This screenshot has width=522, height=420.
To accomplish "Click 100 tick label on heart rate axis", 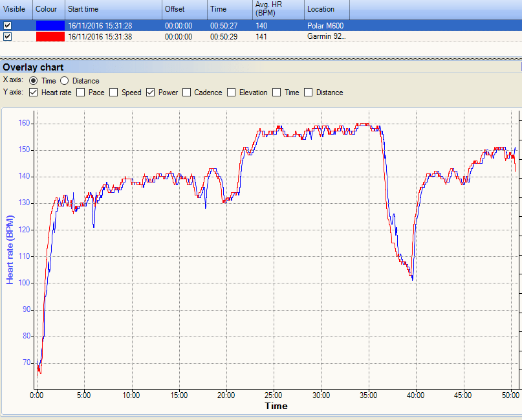I will tap(24, 283).
